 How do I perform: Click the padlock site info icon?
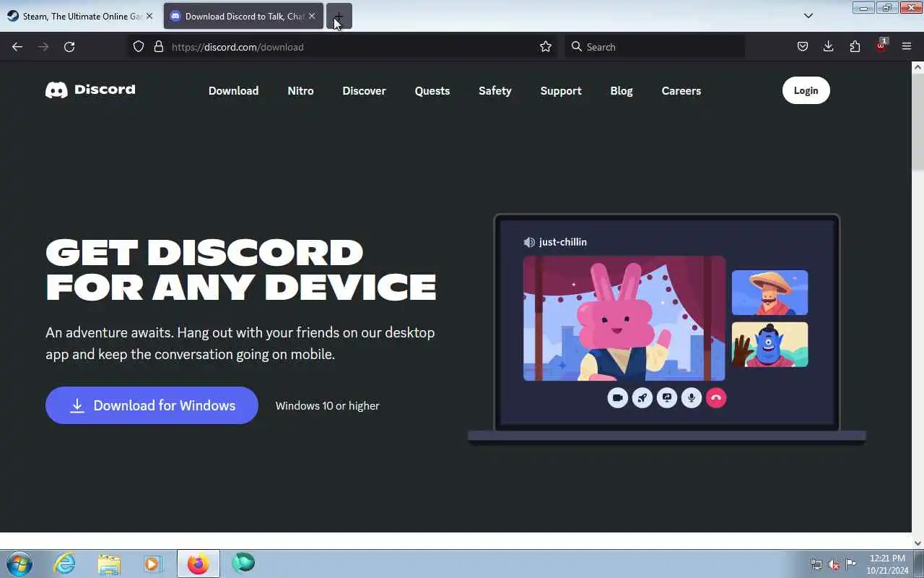(x=159, y=47)
